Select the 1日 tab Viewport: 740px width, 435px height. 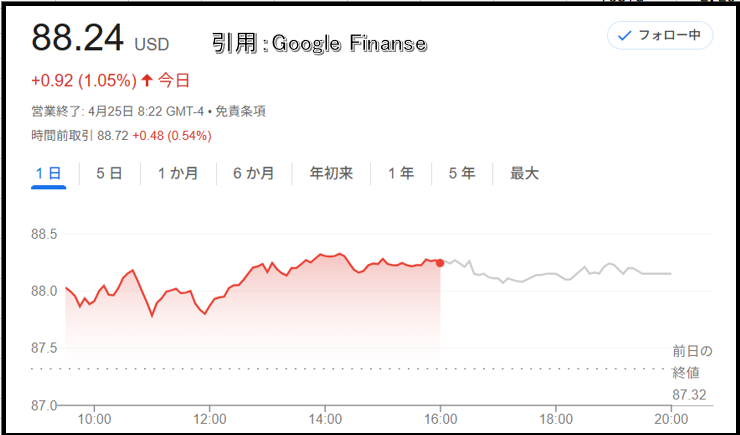click(x=49, y=174)
